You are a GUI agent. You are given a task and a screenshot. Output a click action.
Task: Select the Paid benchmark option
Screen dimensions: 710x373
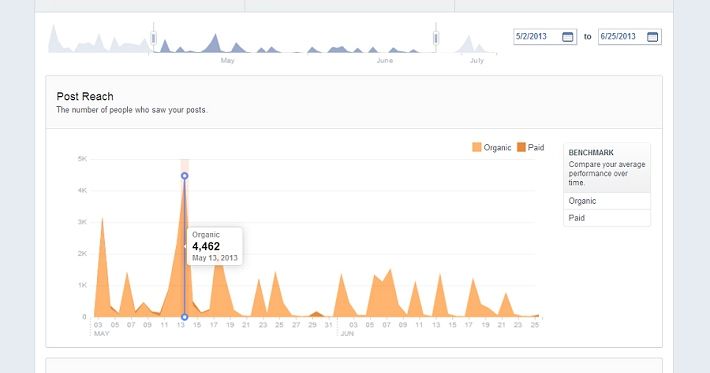(607, 218)
